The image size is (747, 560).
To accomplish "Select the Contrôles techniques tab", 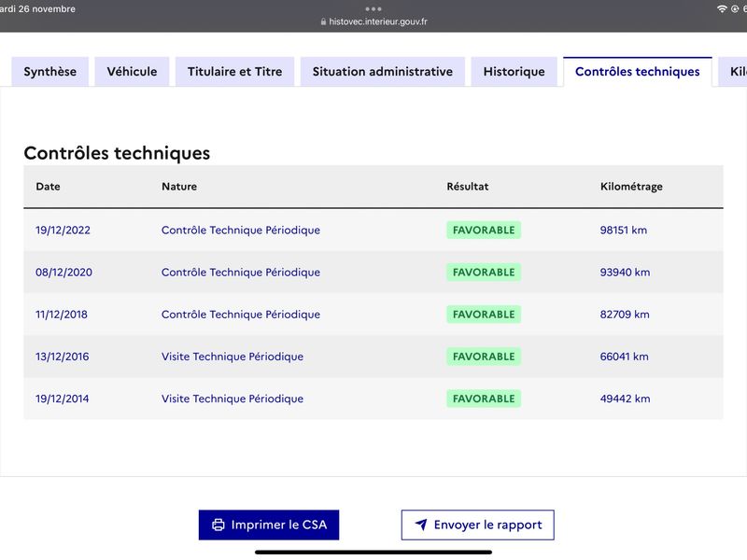I will [x=638, y=72].
